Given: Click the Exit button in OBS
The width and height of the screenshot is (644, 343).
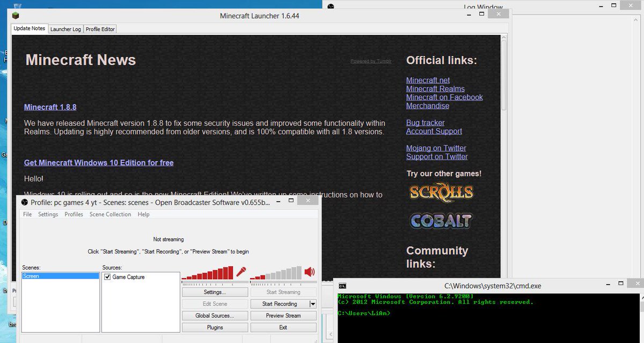Looking at the screenshot, I should point(283,327).
